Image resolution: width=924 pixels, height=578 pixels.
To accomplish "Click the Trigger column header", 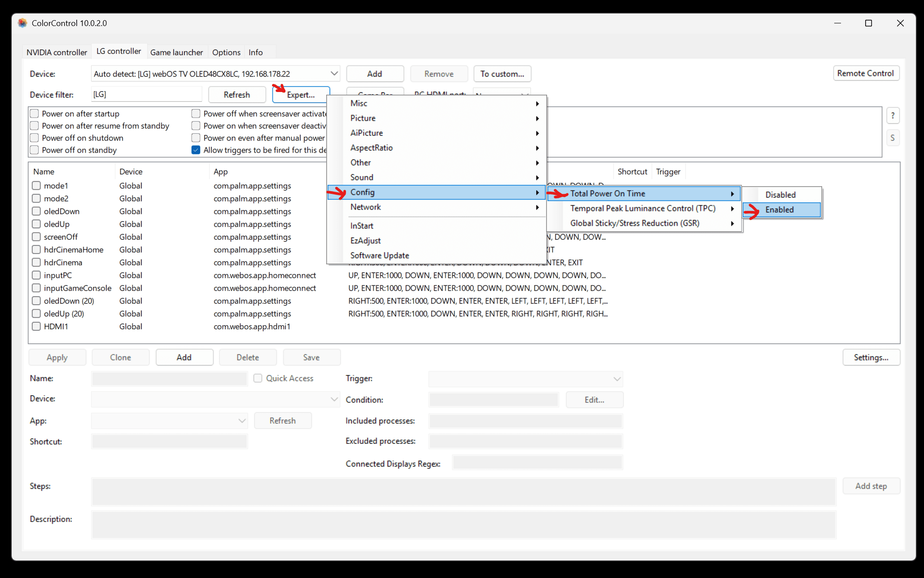I will click(x=668, y=171).
